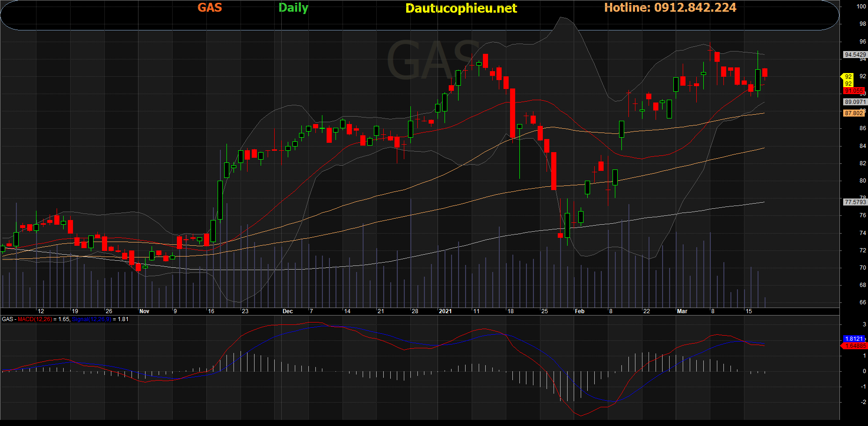Select the red 1.64885 MACD value tag
The height and width of the screenshot is (426, 868).
pos(854,346)
